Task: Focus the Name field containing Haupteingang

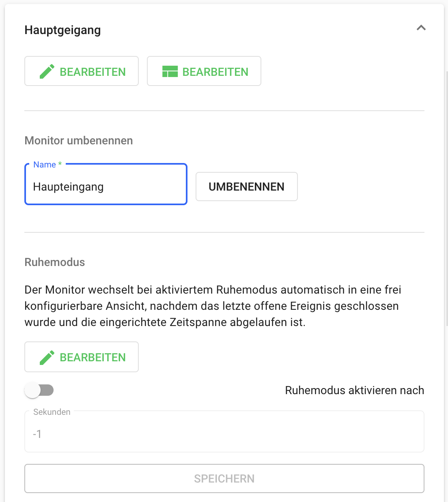Action: point(106,187)
